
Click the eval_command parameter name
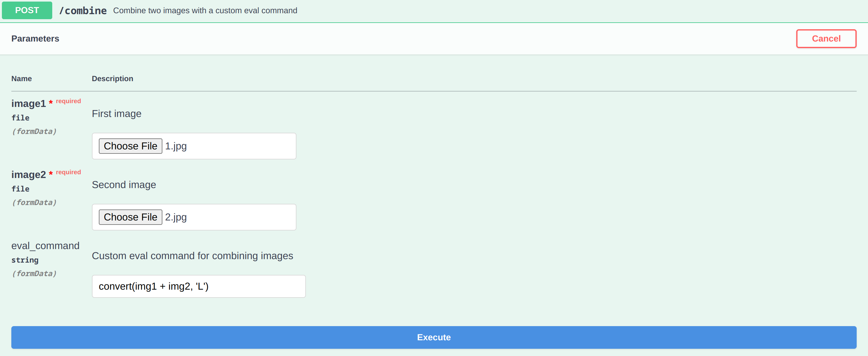click(46, 246)
